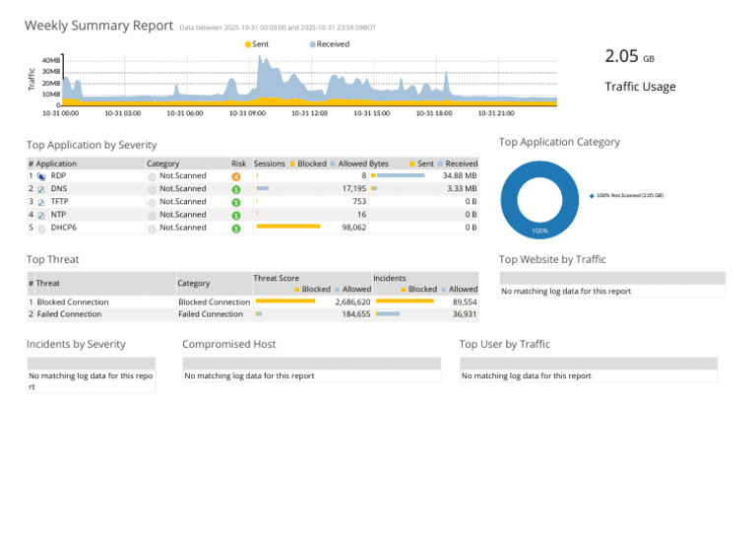Select the DNS application name
The height and width of the screenshot is (535, 756).
[59, 188]
